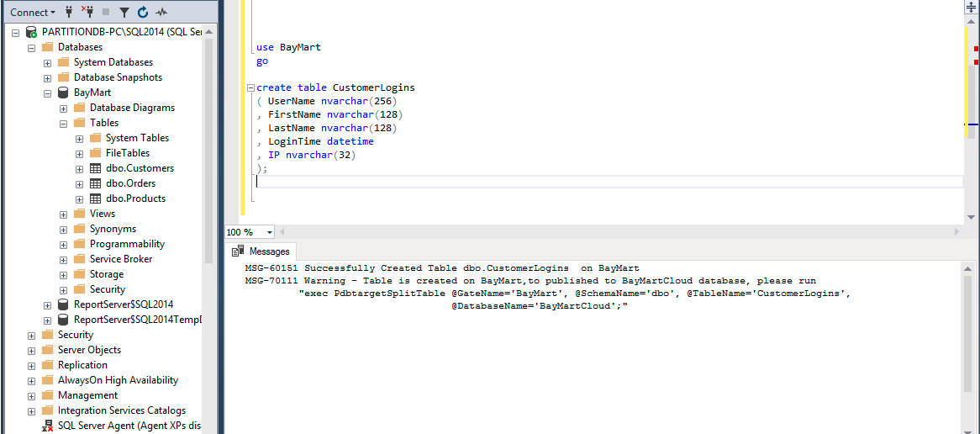Select Storage in the tree
The height and width of the screenshot is (434, 980).
(106, 274)
